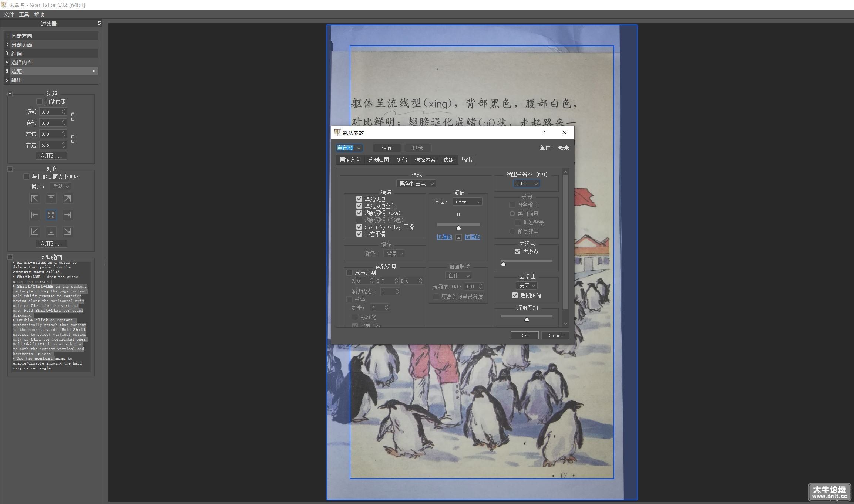Toggle 去斑点 checkbox
854x504 pixels.
[517, 252]
